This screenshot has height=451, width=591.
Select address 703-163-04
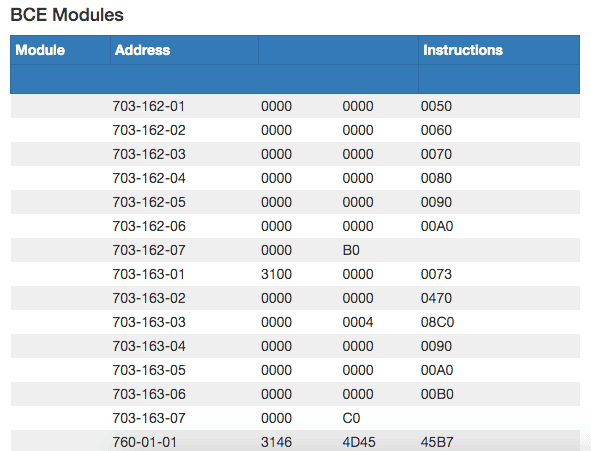tap(149, 346)
